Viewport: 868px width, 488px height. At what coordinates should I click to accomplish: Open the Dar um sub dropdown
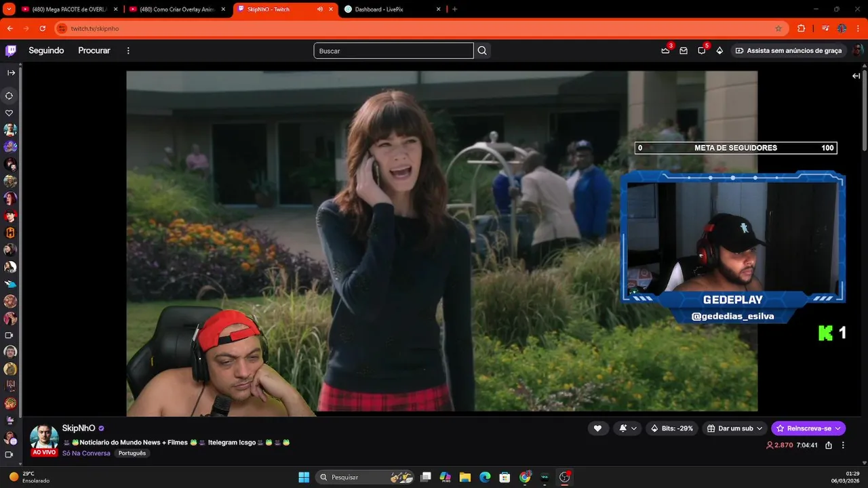point(735,428)
